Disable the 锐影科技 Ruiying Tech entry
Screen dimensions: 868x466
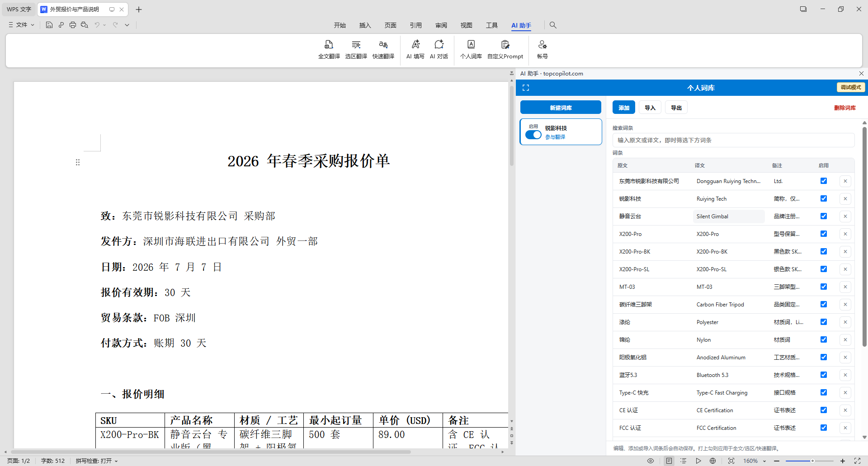tap(824, 198)
